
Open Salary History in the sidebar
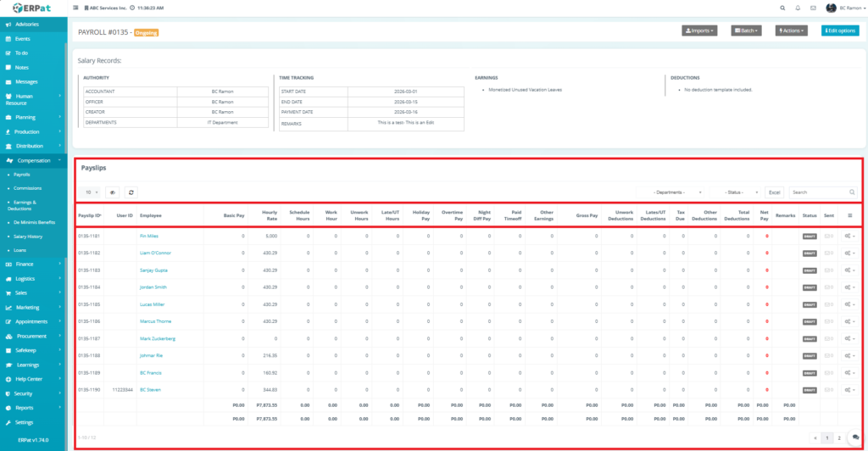[x=28, y=237]
